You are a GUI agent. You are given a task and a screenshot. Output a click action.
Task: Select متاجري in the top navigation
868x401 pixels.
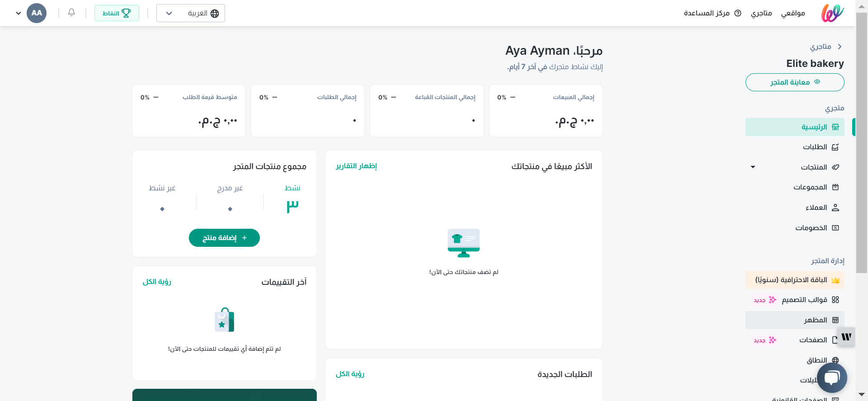[761, 13]
